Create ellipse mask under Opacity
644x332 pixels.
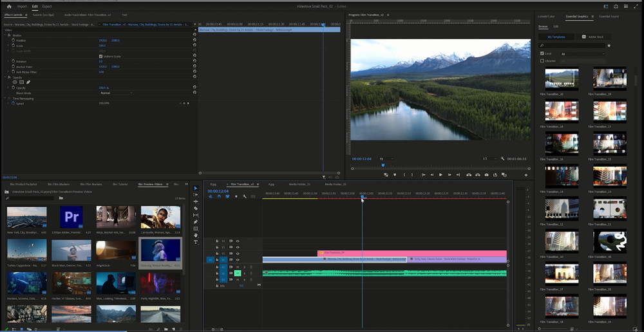pos(15,82)
